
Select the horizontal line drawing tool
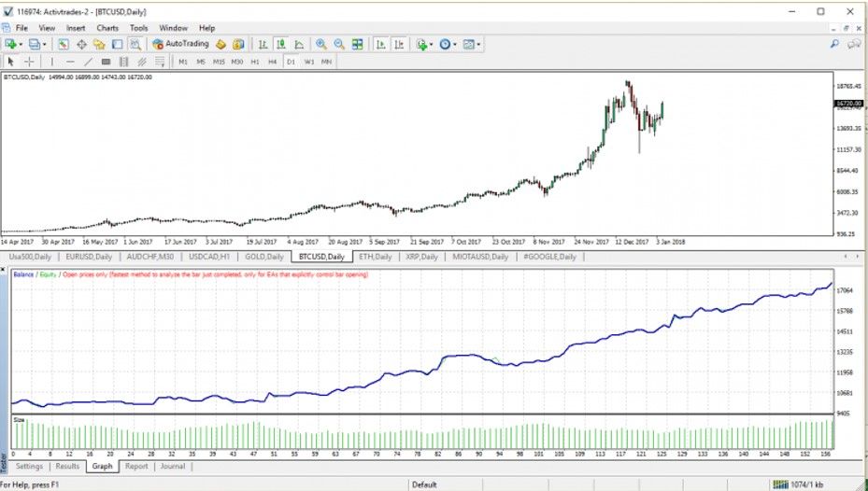click(70, 62)
